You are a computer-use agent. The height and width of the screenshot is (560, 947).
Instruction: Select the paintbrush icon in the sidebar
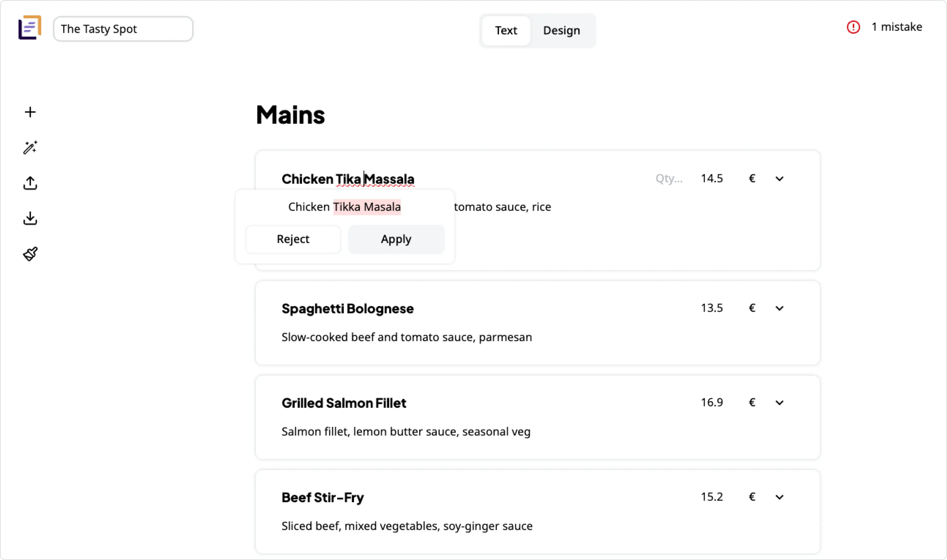(x=30, y=254)
